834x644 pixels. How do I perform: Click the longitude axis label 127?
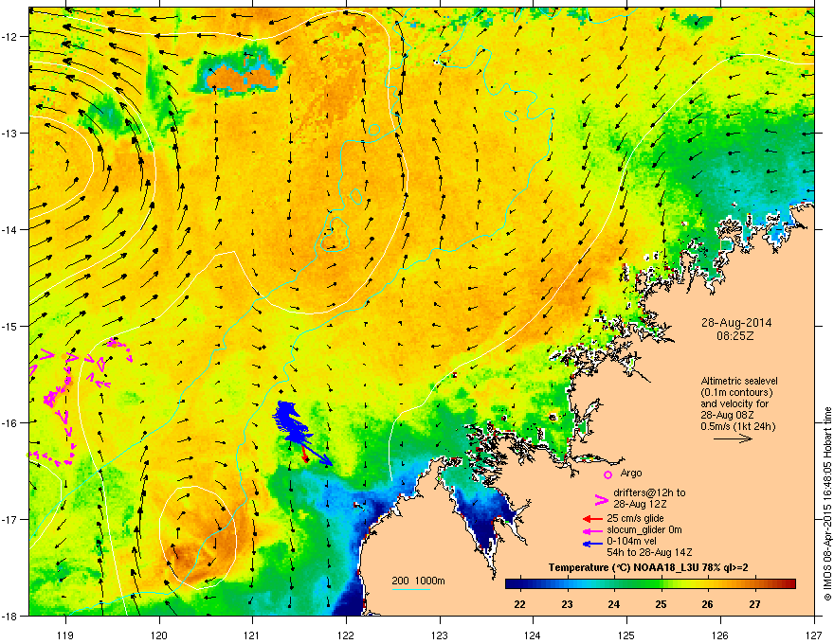tap(814, 635)
